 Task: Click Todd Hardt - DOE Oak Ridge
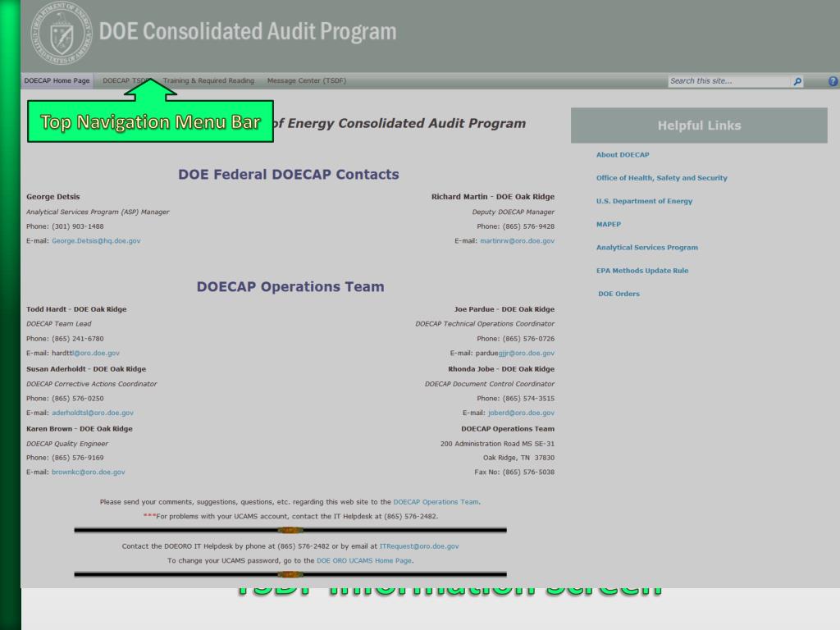[x=76, y=309]
